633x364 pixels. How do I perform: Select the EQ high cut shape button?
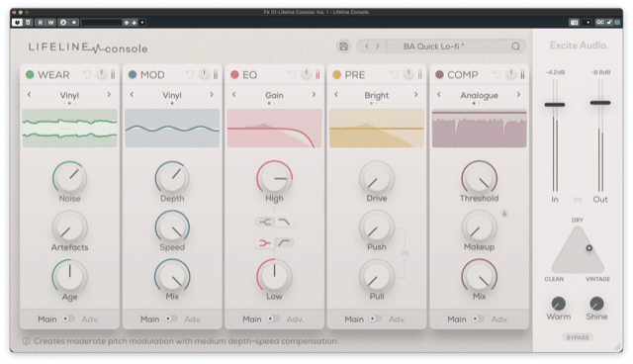point(285,222)
